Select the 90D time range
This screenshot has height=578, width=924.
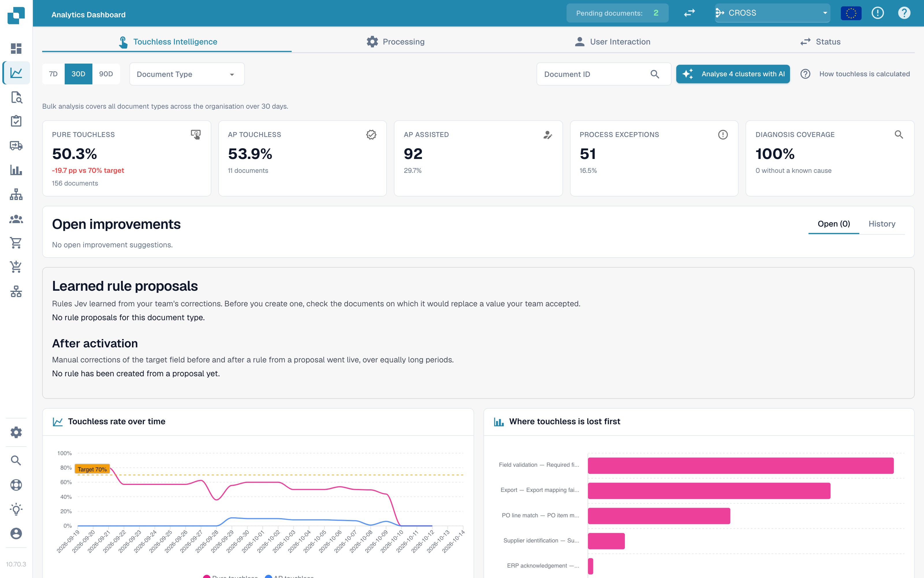(106, 74)
